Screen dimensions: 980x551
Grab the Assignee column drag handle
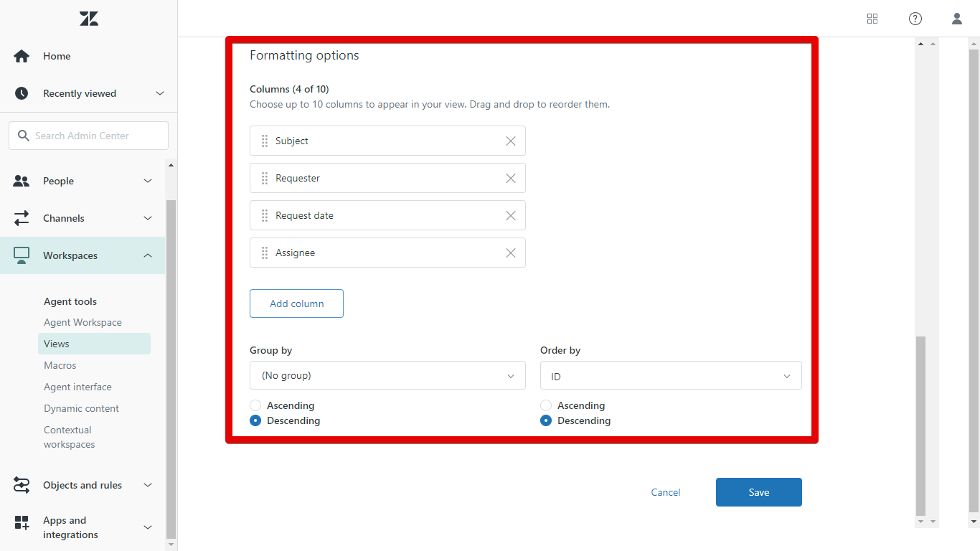pos(265,253)
